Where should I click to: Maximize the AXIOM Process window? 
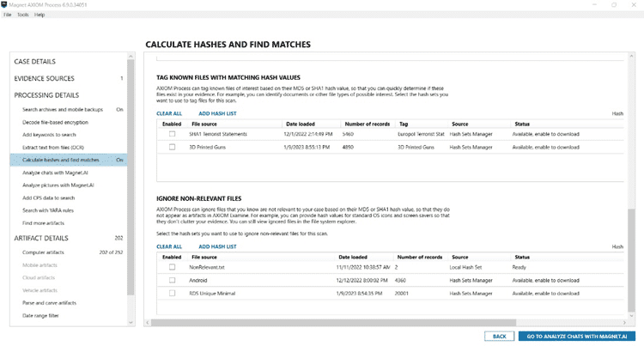614,4
